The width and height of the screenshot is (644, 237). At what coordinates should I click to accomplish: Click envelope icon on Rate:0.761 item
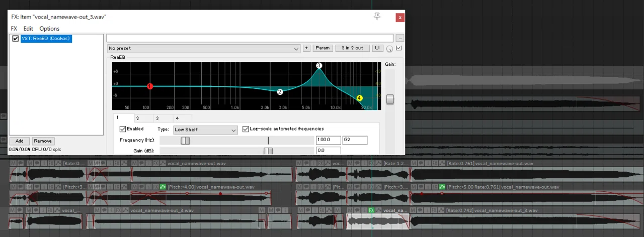pyautogui.click(x=442, y=164)
